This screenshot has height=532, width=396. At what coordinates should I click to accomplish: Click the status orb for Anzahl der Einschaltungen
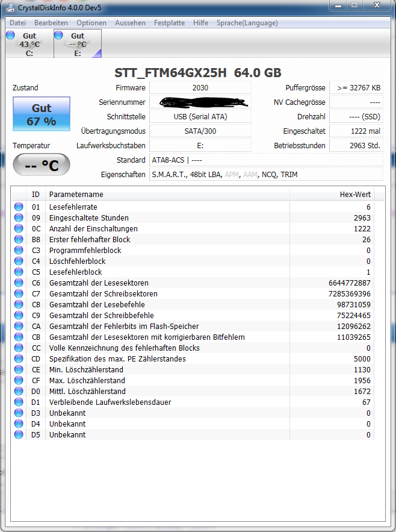[x=19, y=228]
